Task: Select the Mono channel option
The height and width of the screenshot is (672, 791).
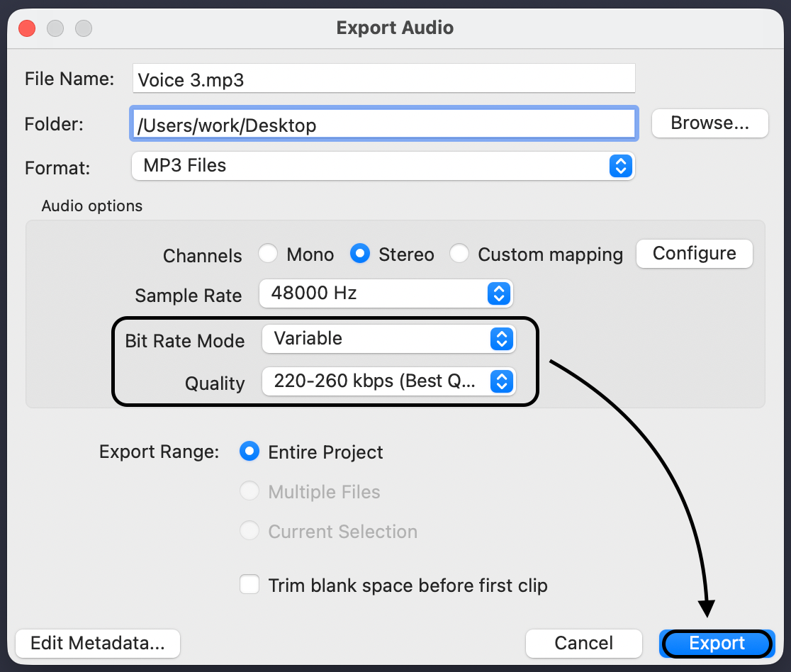Action: 268,254
